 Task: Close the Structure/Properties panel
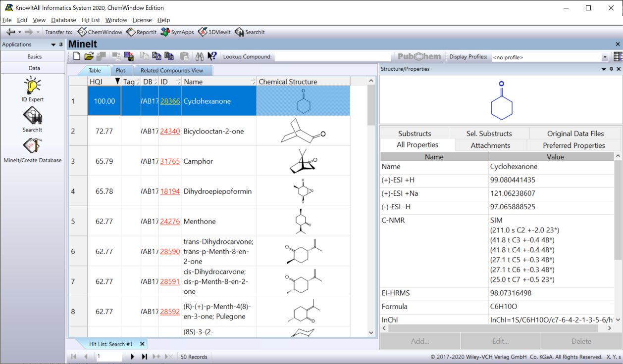(x=618, y=69)
